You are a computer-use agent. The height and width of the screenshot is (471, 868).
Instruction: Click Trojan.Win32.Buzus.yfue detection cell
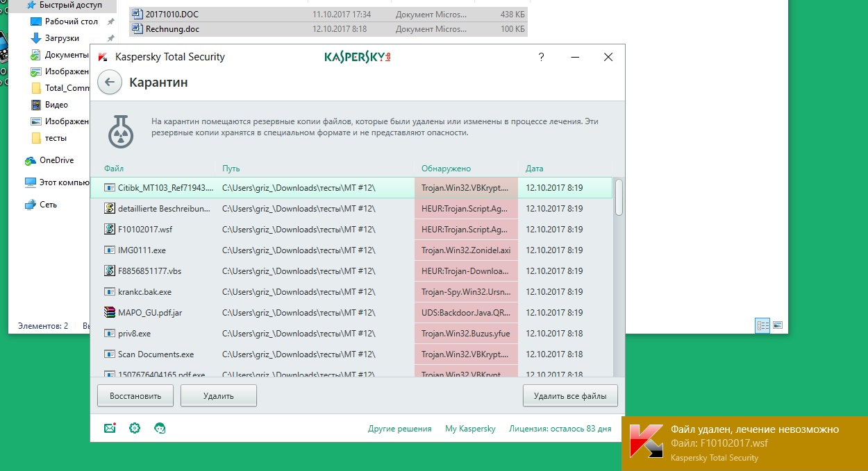coord(466,333)
